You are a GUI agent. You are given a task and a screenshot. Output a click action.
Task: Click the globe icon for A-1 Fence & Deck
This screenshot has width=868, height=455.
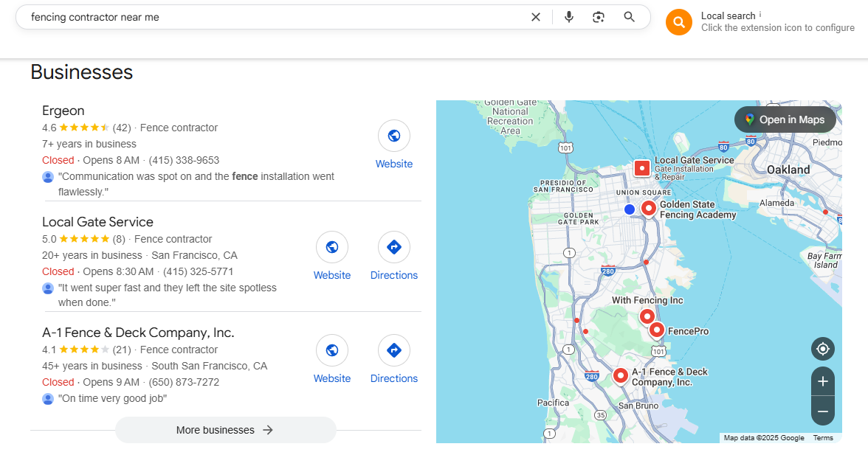point(332,350)
